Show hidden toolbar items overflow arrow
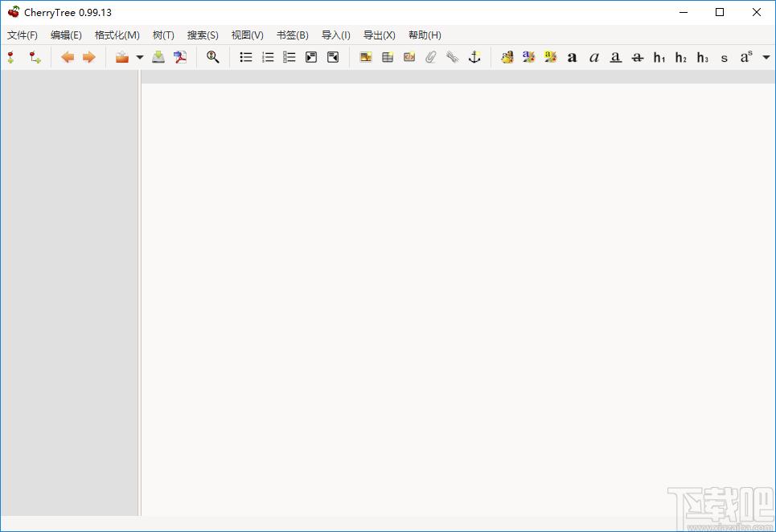776x532 pixels. (x=766, y=57)
